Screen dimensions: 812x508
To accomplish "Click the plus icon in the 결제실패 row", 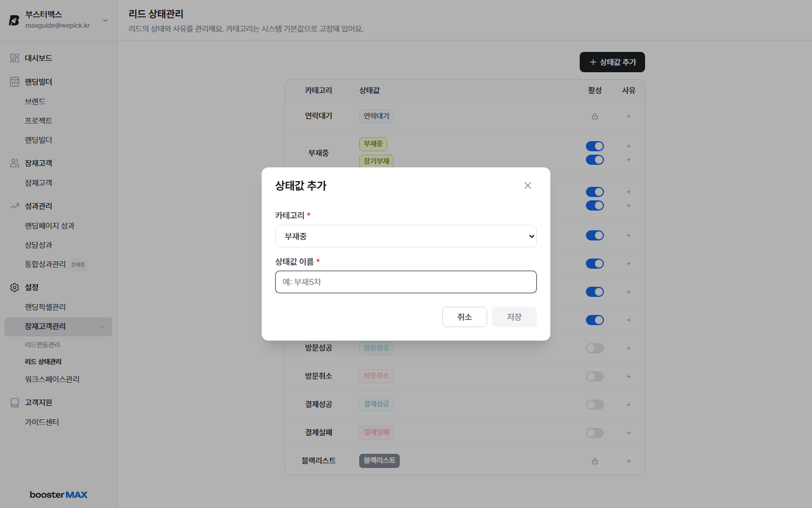I will [629, 433].
